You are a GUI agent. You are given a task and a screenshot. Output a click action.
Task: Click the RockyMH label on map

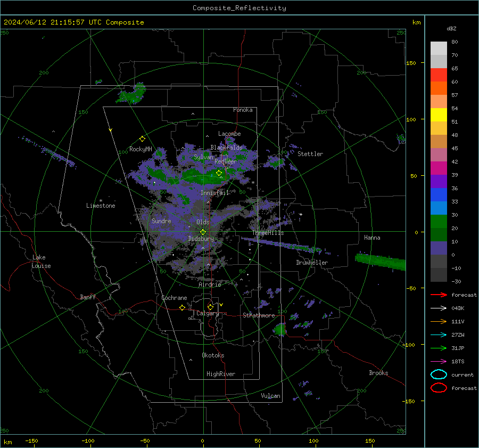click(141, 149)
